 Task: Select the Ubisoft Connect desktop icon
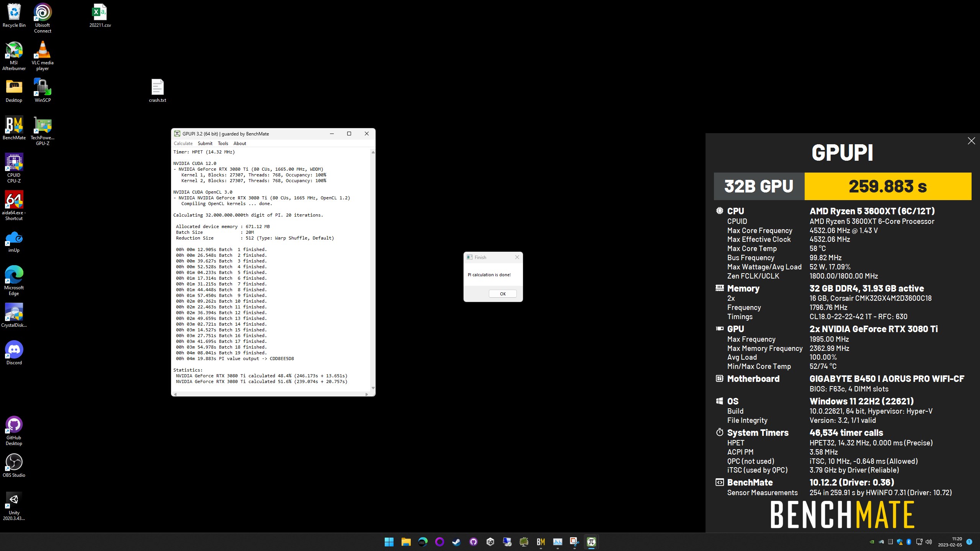[42, 18]
